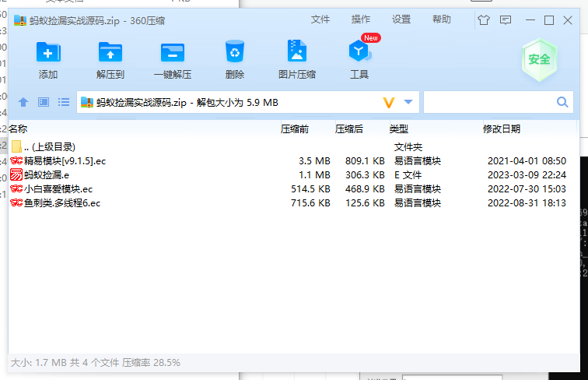The height and width of the screenshot is (380, 588).
Task: Minimize the 360压缩 window
Action: click(x=530, y=20)
